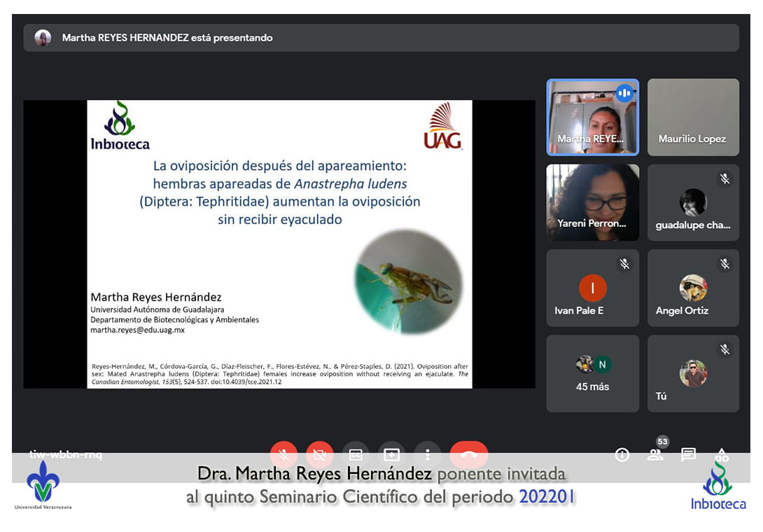
Task: Open the three-dot more options menu
Action: coord(427,454)
